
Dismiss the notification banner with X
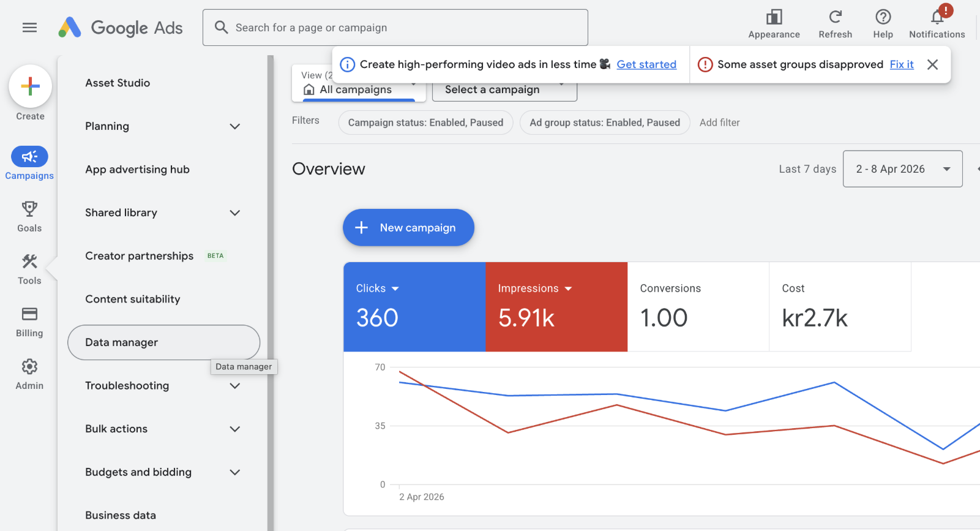click(x=932, y=64)
